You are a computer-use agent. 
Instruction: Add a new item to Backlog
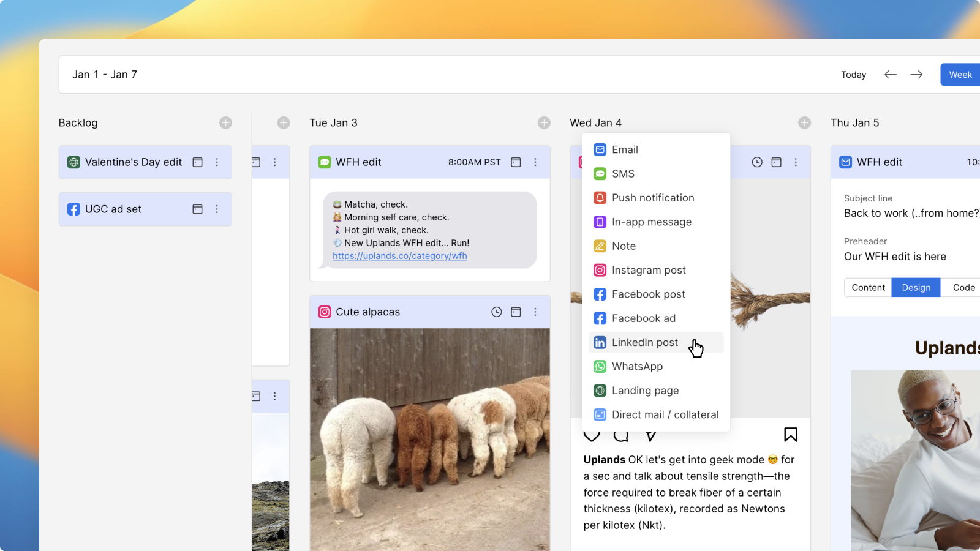click(225, 122)
